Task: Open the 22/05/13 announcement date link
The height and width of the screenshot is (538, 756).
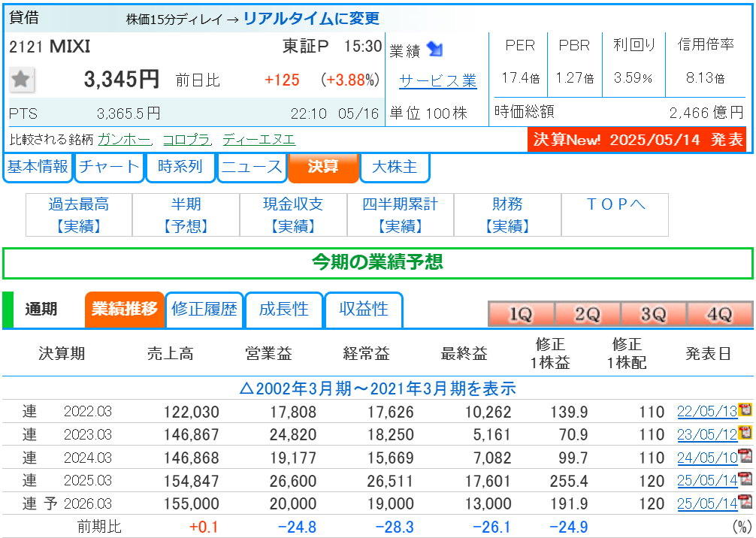Action: (707, 411)
